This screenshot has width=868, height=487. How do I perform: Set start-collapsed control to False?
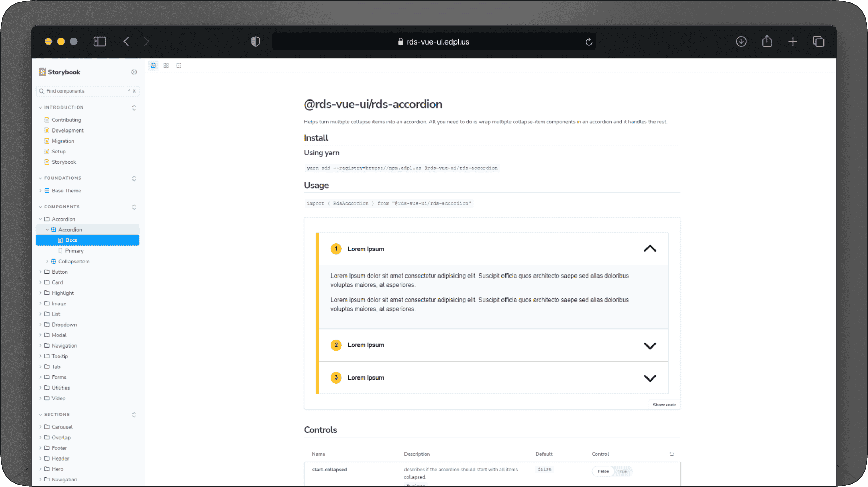tap(603, 471)
